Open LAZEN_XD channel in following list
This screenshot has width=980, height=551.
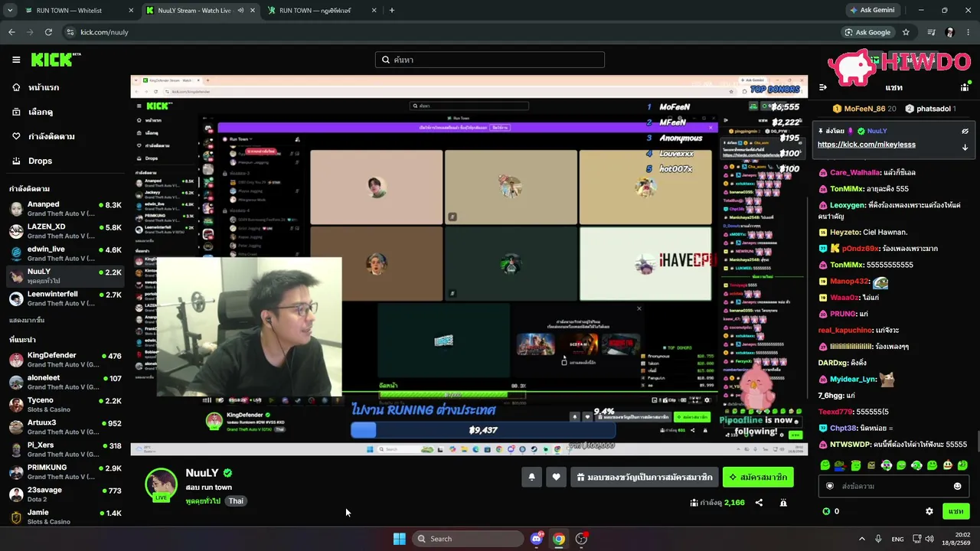pyautogui.click(x=65, y=231)
